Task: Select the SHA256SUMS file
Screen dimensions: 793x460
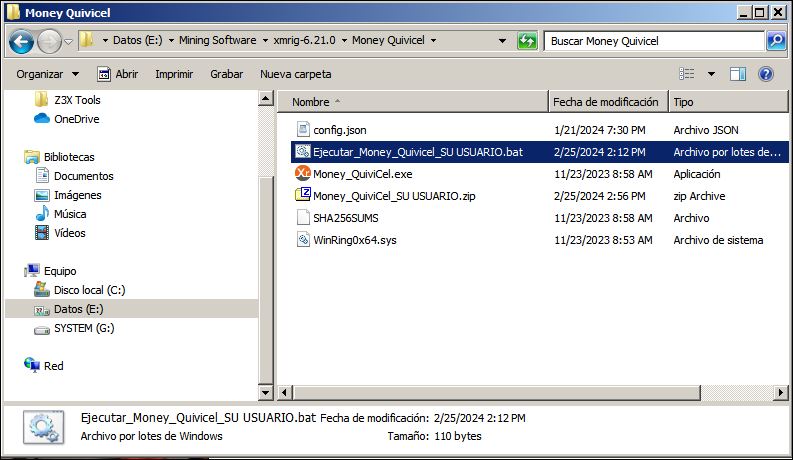Action: pos(346,218)
